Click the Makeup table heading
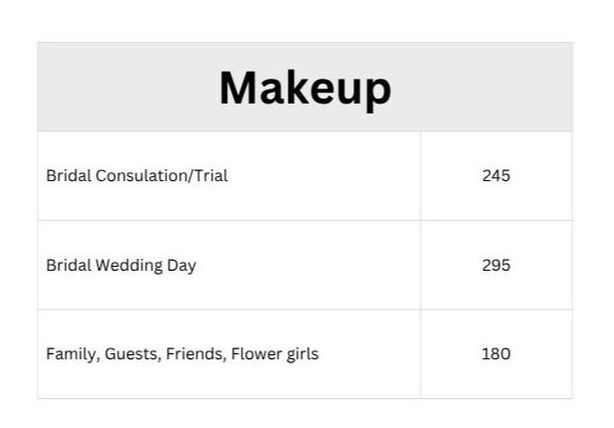 tap(305, 88)
